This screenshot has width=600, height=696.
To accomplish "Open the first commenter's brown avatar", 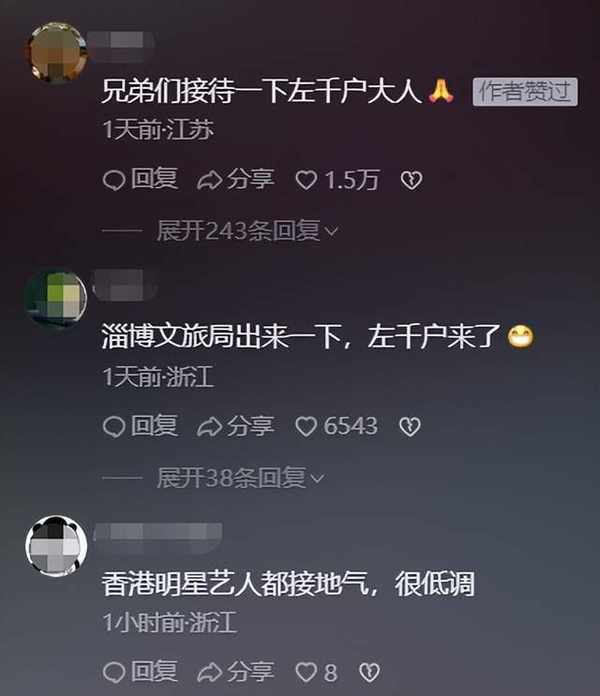I will 56,52.
